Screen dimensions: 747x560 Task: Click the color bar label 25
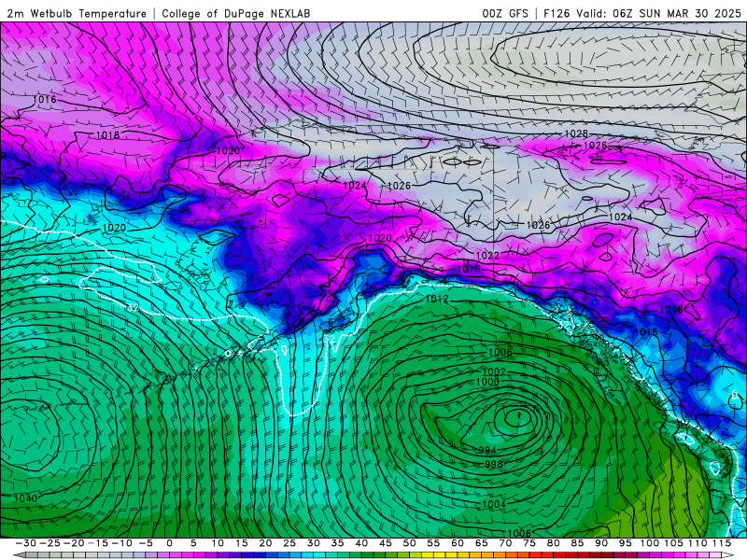point(289,543)
